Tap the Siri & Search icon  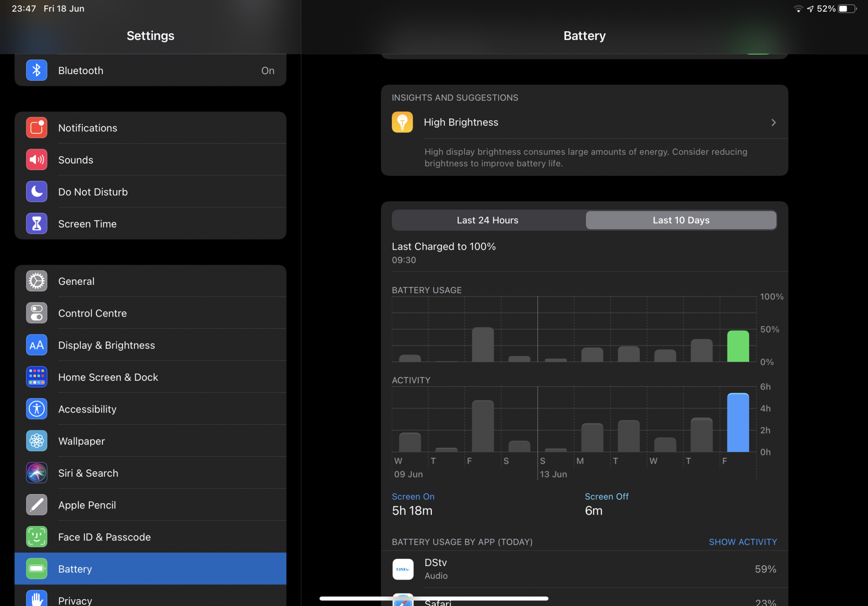click(x=36, y=473)
